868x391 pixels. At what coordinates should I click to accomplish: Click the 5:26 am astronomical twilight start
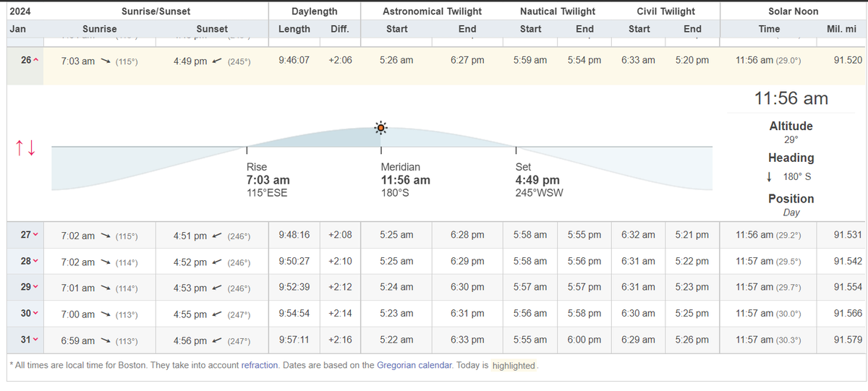[396, 60]
